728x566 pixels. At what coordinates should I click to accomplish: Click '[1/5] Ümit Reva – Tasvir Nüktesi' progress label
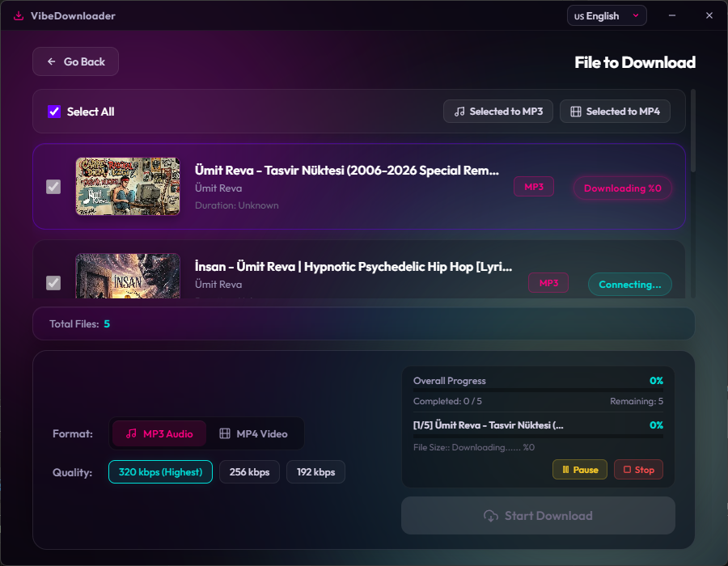coord(489,425)
